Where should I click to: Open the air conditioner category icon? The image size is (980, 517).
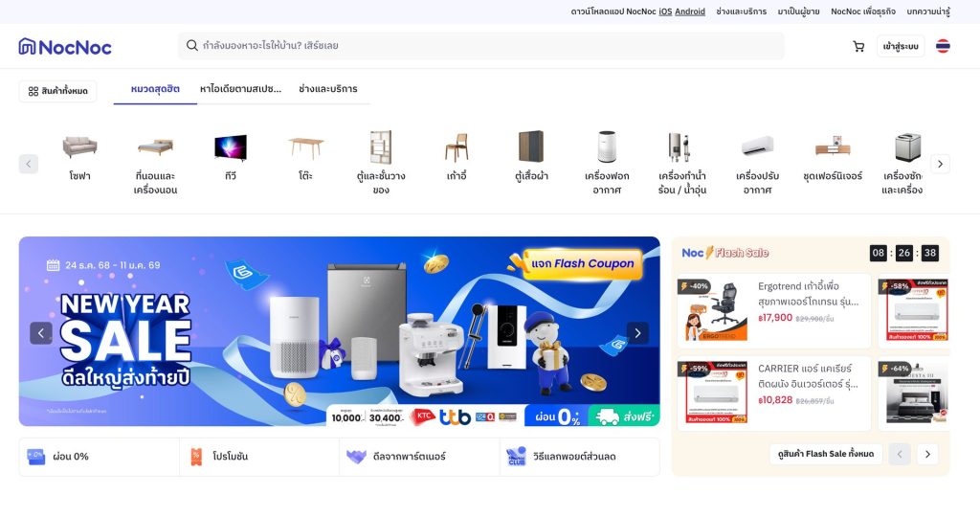coord(757,148)
